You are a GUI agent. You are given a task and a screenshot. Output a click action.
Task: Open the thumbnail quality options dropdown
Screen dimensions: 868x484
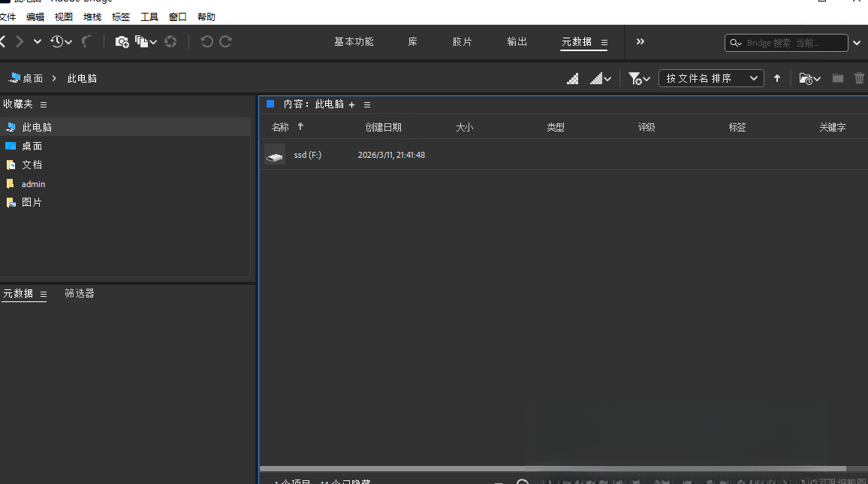pos(601,79)
